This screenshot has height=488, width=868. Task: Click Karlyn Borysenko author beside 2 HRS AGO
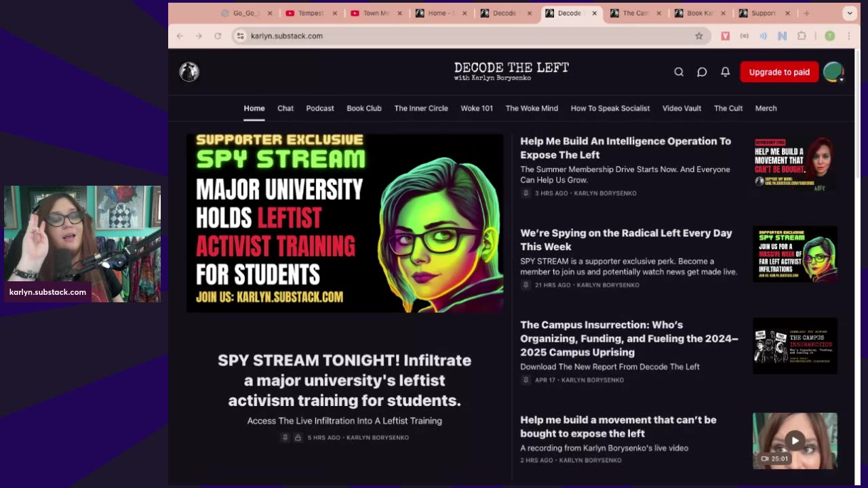point(590,460)
